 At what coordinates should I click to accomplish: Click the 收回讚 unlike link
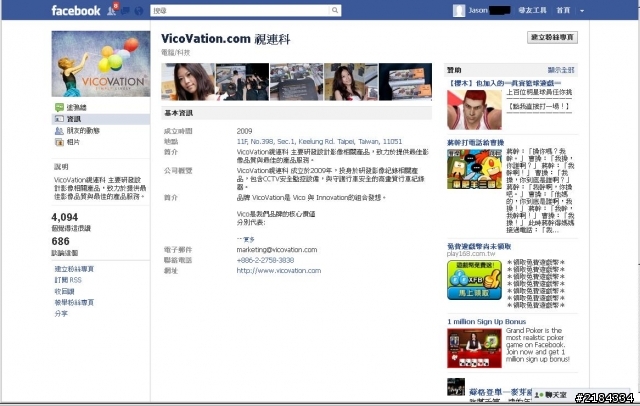[x=64, y=291]
